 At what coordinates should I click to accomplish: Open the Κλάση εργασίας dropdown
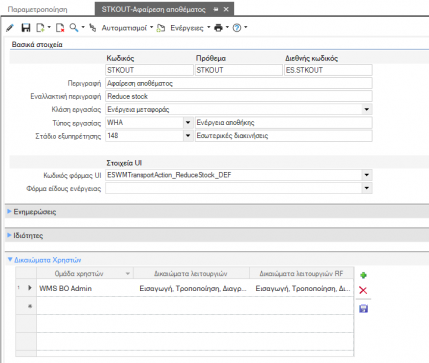pyautogui.click(x=367, y=109)
